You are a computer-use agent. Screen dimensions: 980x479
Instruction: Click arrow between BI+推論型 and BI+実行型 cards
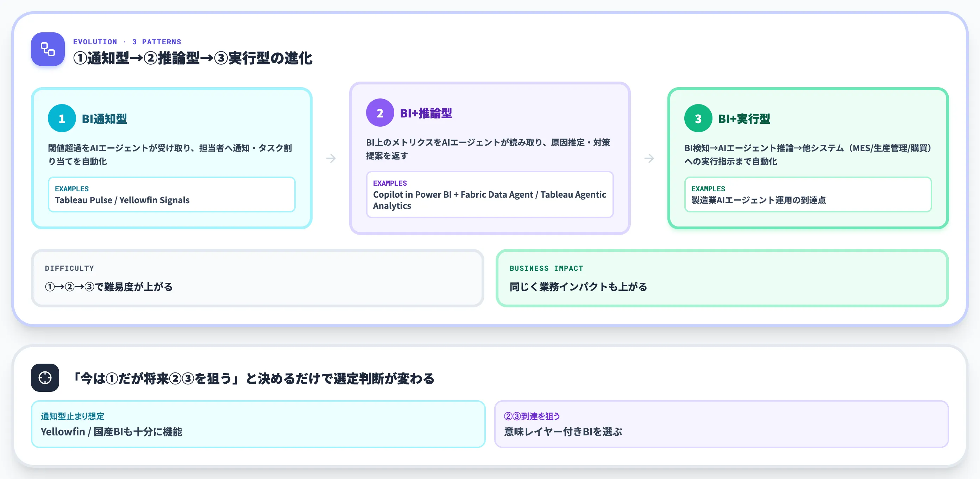point(649,158)
